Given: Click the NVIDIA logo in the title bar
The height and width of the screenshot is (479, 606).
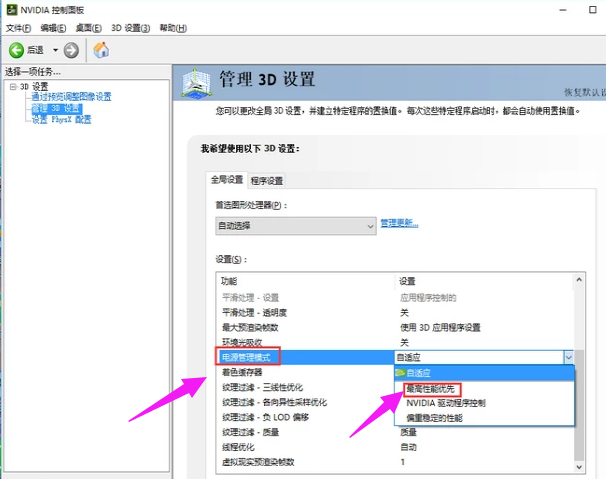Looking at the screenshot, I should (x=10, y=10).
